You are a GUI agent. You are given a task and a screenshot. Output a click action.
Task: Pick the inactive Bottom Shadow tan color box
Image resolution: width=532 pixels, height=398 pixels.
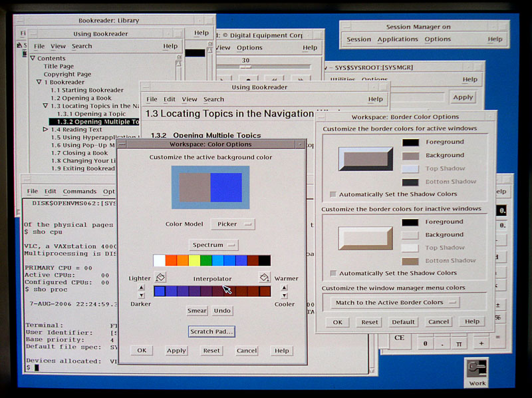tap(411, 261)
